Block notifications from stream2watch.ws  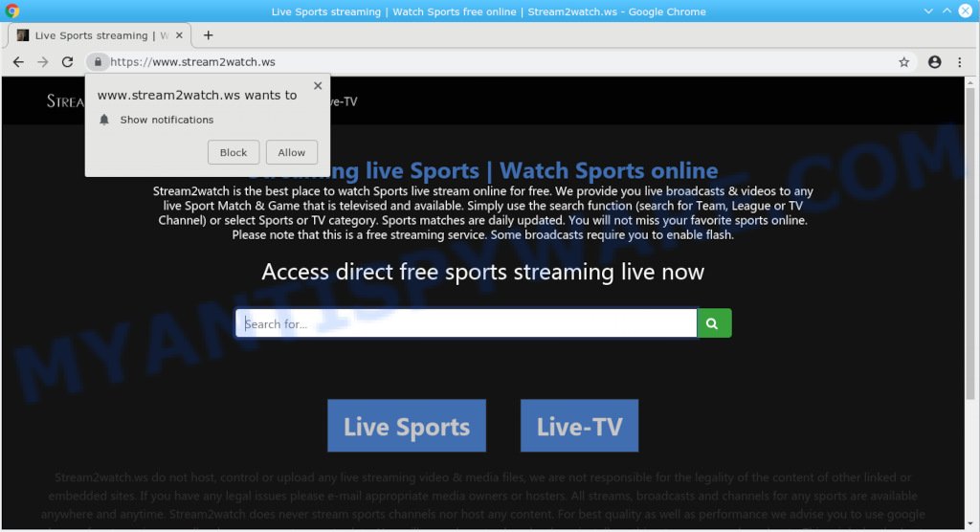[x=234, y=152]
